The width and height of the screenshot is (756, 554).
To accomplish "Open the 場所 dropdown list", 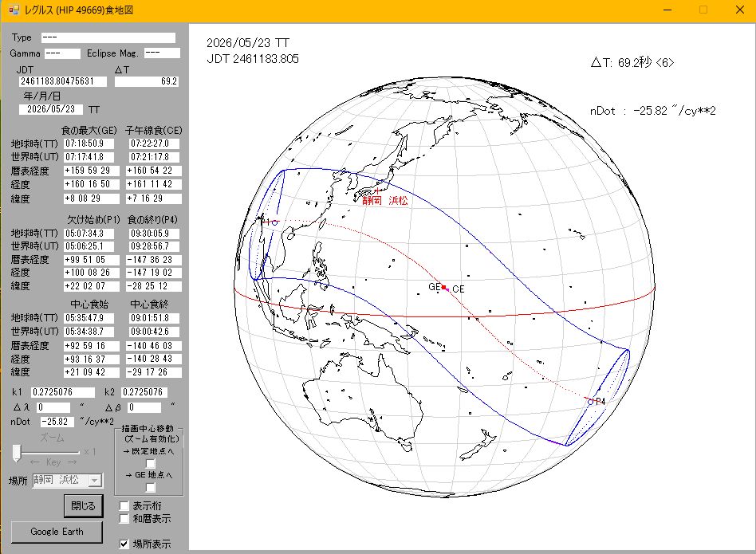I will tap(95, 481).
